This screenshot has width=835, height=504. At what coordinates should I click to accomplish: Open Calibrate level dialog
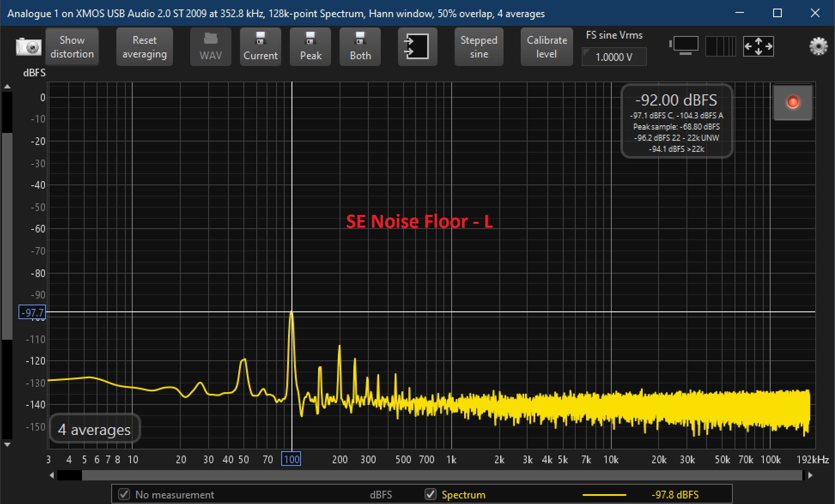[x=547, y=47]
